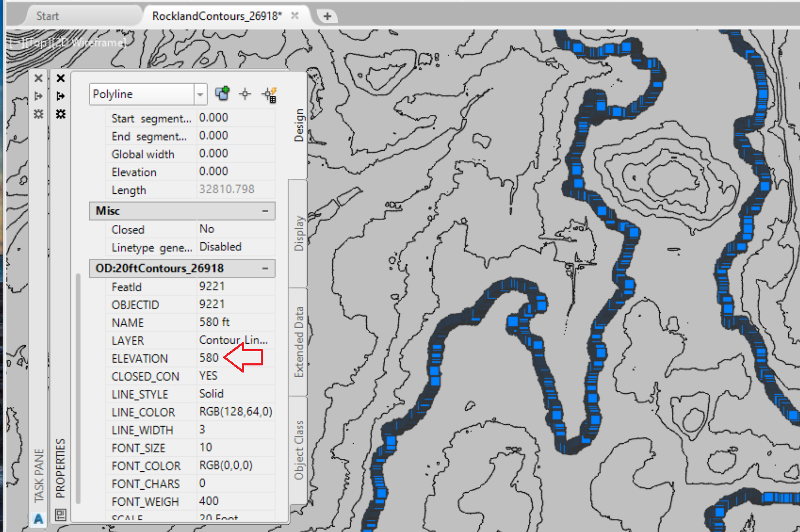Close the Task Pane with its X
The width and height of the screenshot is (800, 532).
click(39, 78)
